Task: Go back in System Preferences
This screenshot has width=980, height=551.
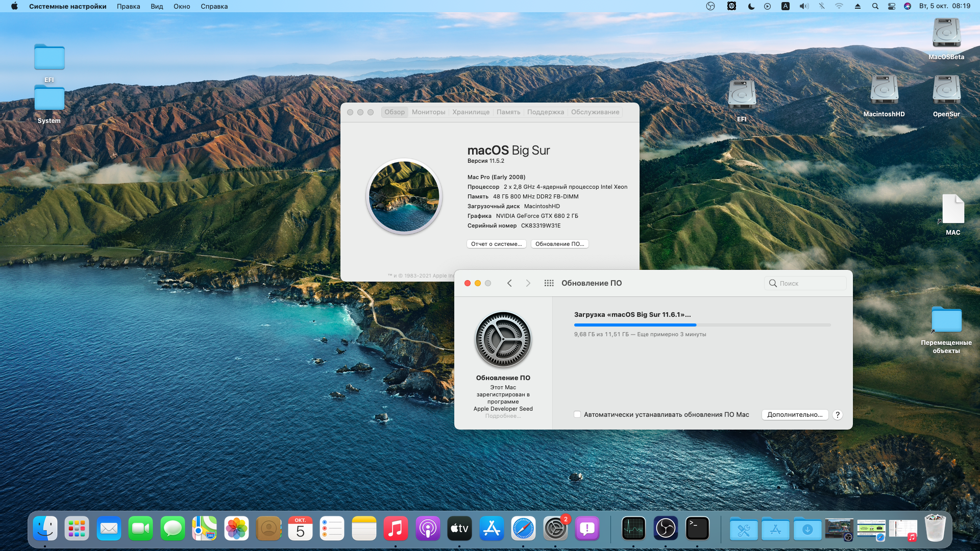Action: (509, 283)
